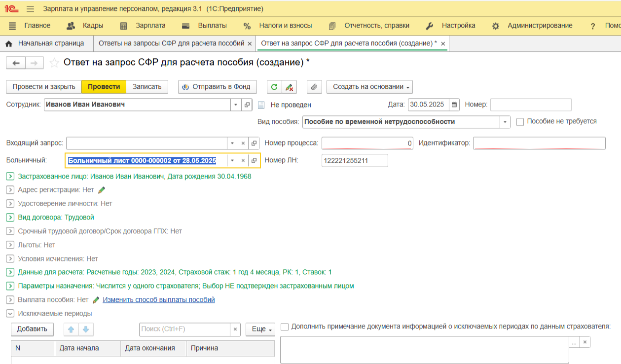Add document to favorites with star icon

(x=54, y=63)
